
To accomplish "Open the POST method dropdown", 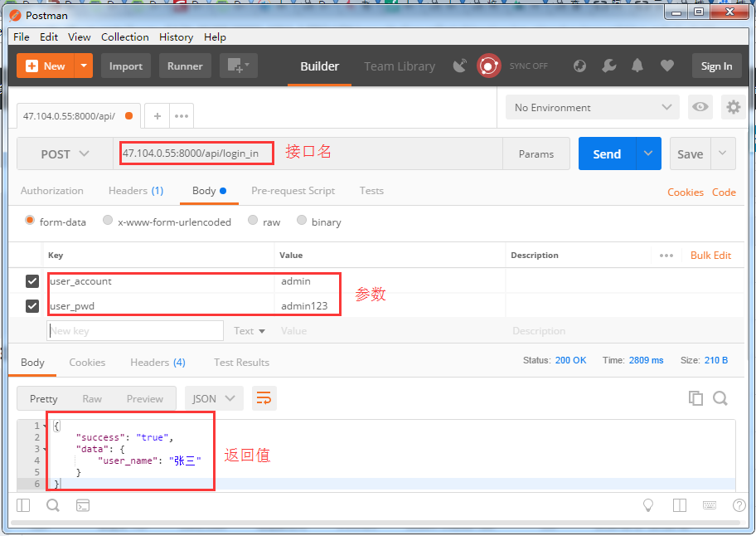I will [x=65, y=153].
